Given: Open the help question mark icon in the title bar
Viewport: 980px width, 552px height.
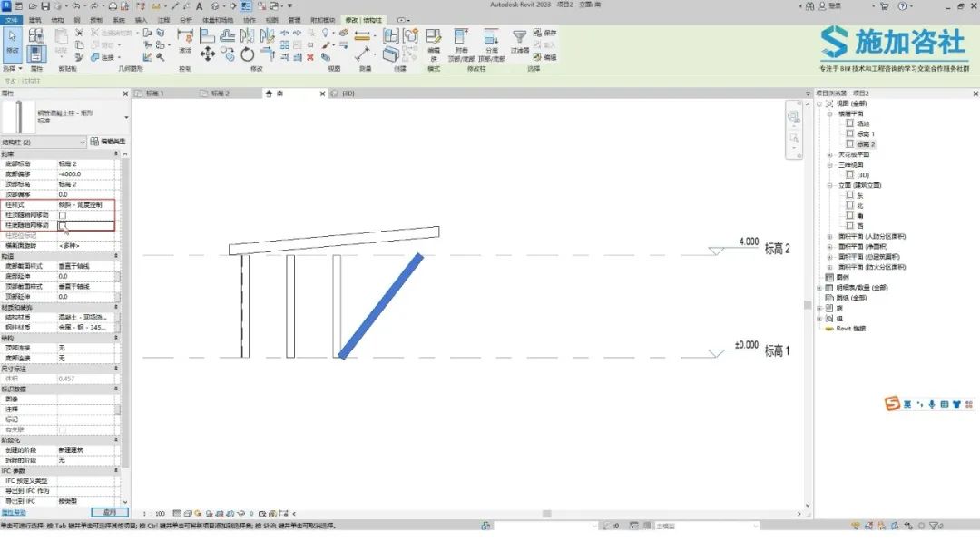Looking at the screenshot, I should 902,6.
